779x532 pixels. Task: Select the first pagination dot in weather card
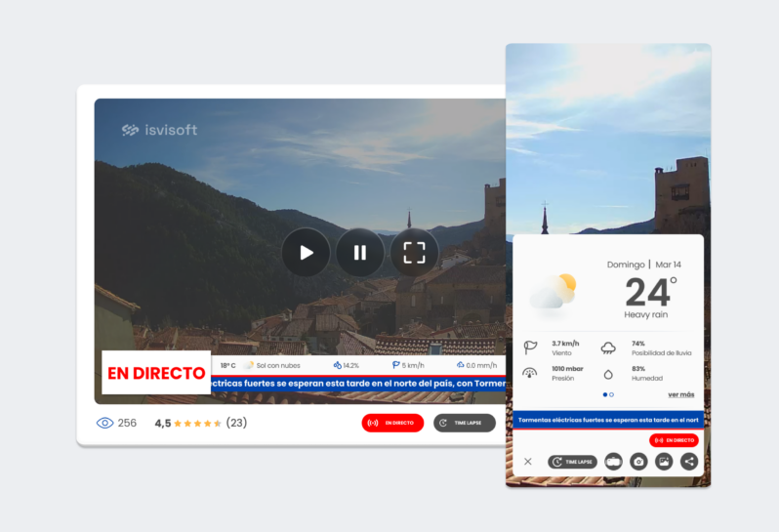pos(604,394)
